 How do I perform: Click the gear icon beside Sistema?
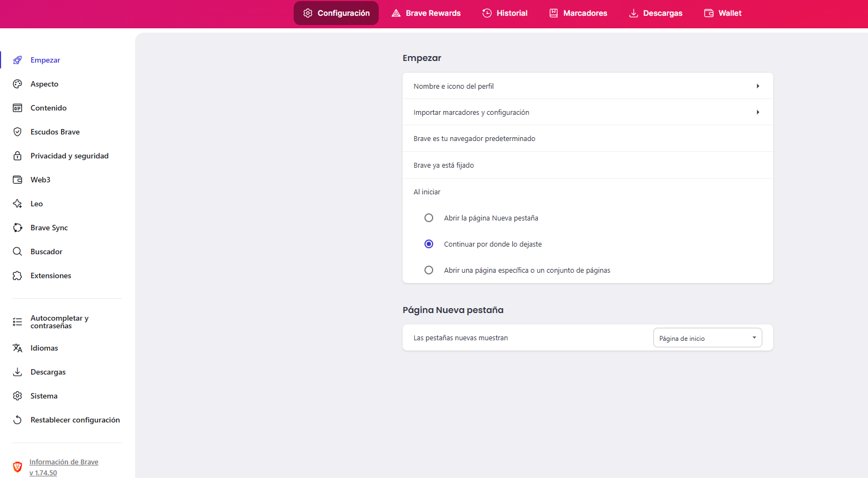[x=17, y=396]
